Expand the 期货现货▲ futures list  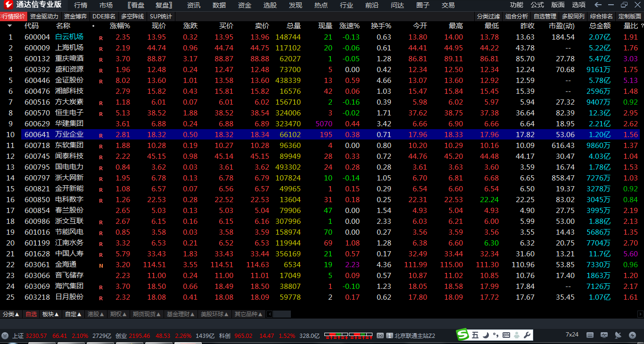pyautogui.click(x=147, y=314)
